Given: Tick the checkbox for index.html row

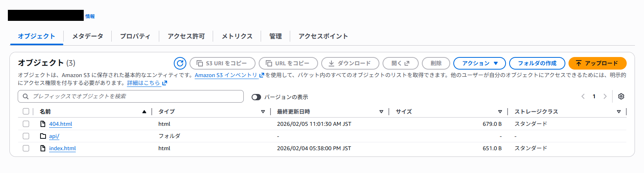Looking at the screenshot, I should [x=26, y=148].
